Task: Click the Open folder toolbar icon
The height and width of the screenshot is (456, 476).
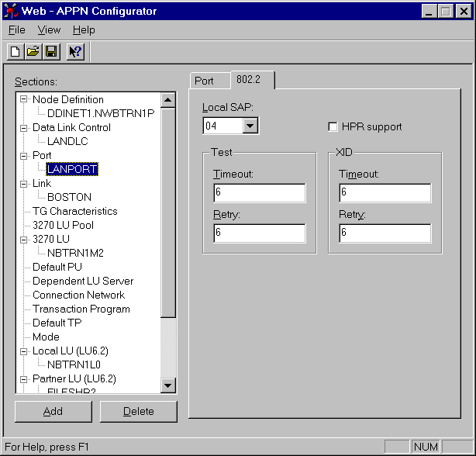Action: point(33,52)
